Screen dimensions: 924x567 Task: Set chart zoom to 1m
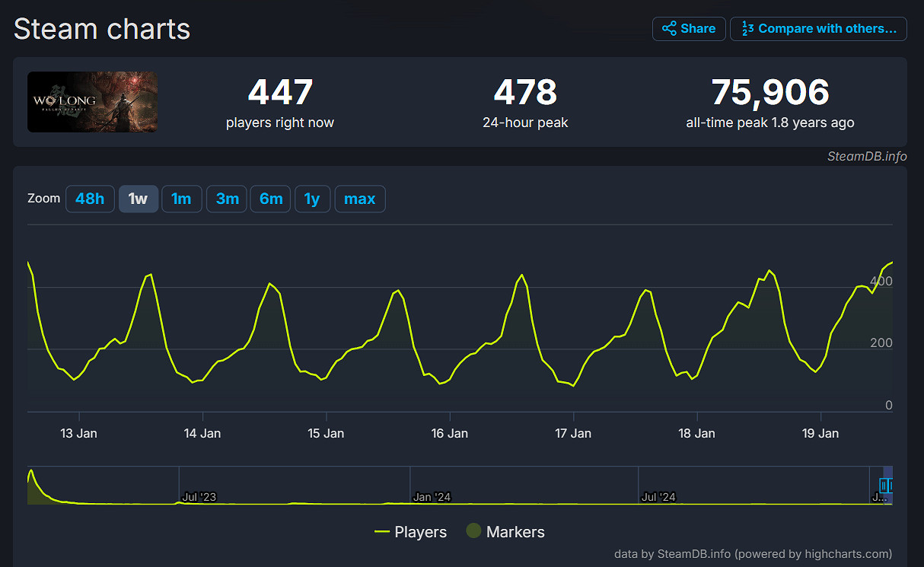point(181,199)
